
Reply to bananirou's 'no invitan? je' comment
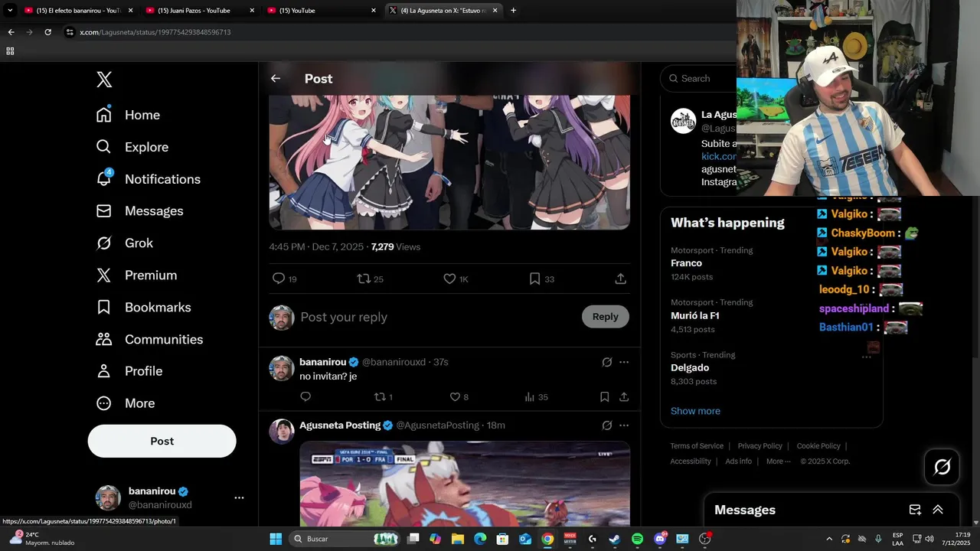click(x=305, y=396)
